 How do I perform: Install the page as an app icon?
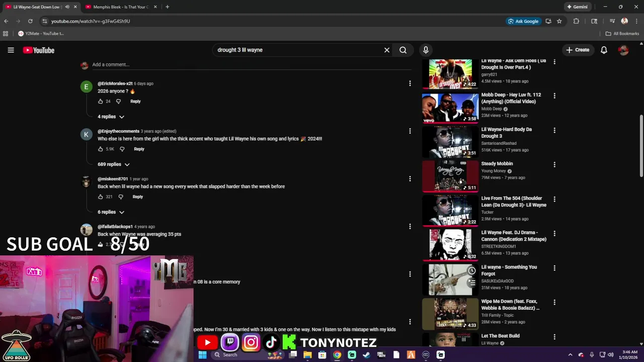(548, 21)
